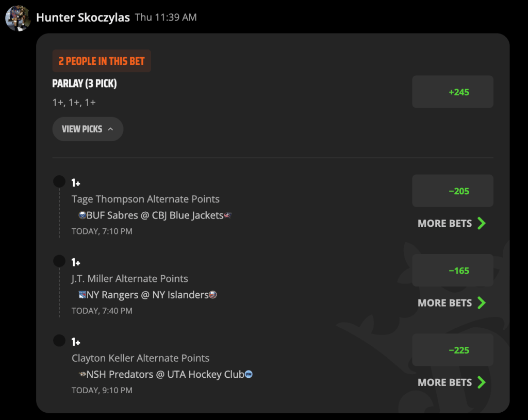Screen dimensions: 528x420
Task: Open More Bets for Predators at Utah
Action: point(452,382)
